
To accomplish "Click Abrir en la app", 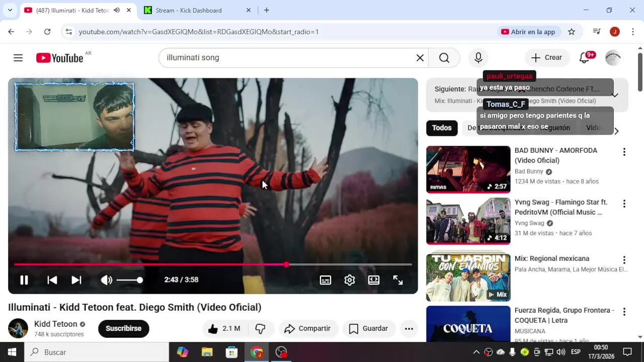I will coord(528,32).
